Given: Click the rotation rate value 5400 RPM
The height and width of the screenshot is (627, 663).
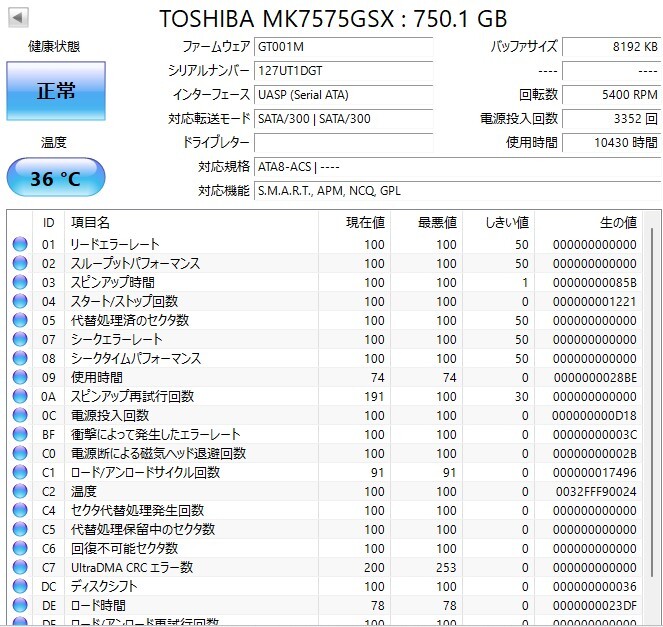Looking at the screenshot, I should 611,95.
